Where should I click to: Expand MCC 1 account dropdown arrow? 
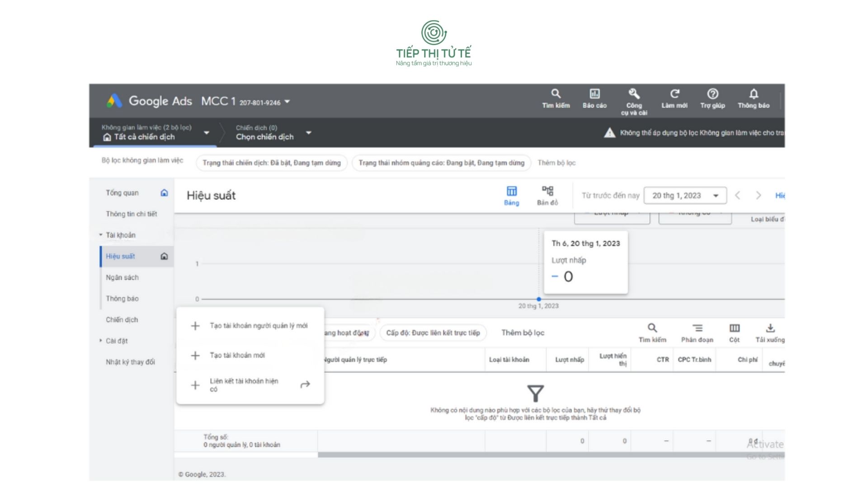[x=287, y=102]
